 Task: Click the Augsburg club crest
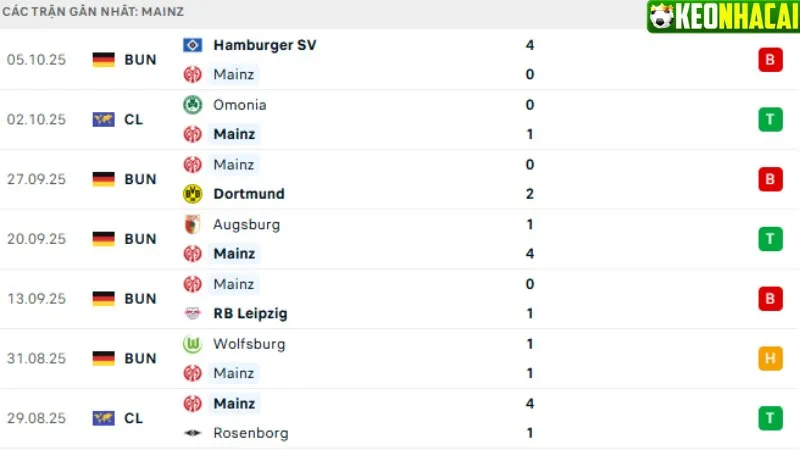(193, 225)
